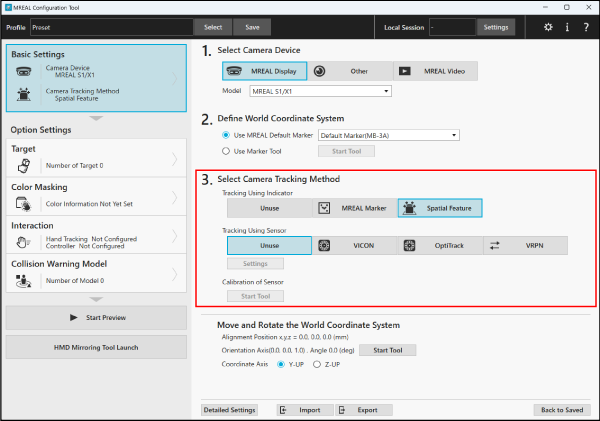
Task: Click the play icon on Start Preview
Action: (73, 317)
